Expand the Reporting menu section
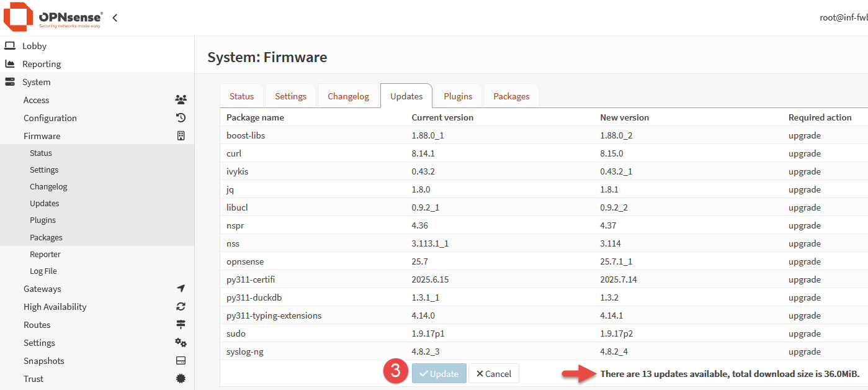868x390 pixels. [x=41, y=64]
